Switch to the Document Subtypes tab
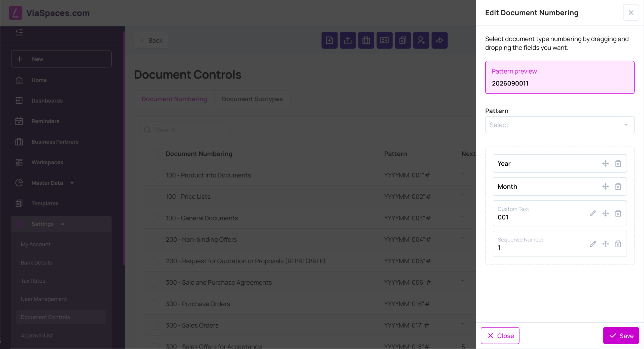Screen dimensions: 644x349 pos(252,99)
